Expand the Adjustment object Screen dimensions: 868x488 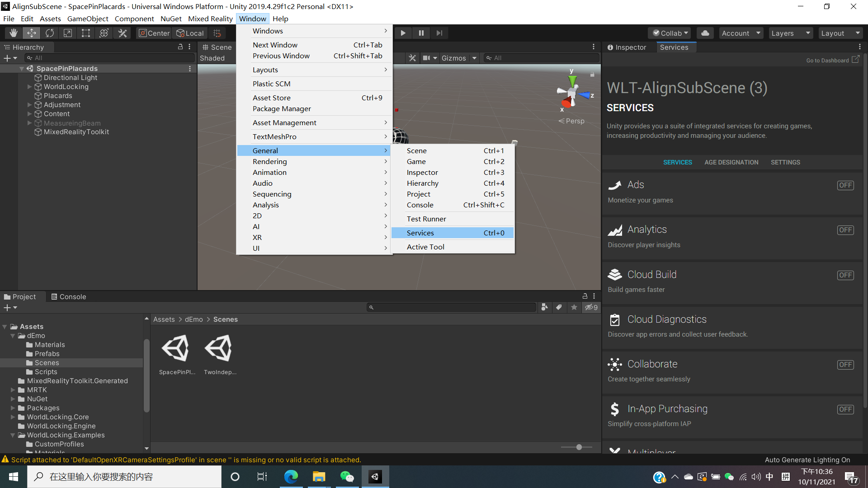pyautogui.click(x=30, y=105)
